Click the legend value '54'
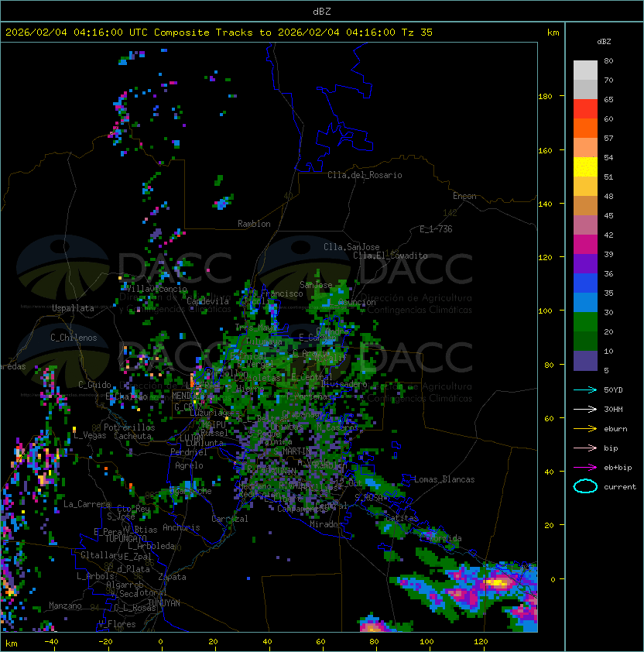This screenshot has height=652, width=644. [608, 157]
